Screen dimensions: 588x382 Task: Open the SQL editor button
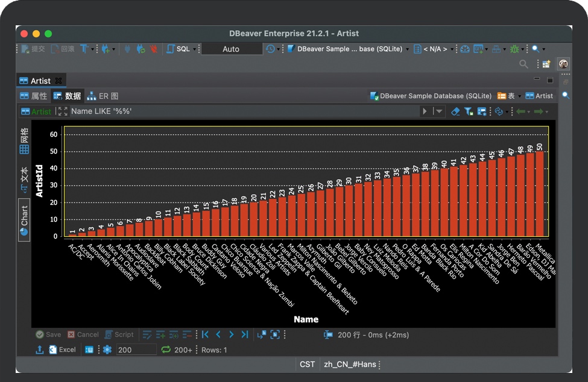pyautogui.click(x=179, y=49)
